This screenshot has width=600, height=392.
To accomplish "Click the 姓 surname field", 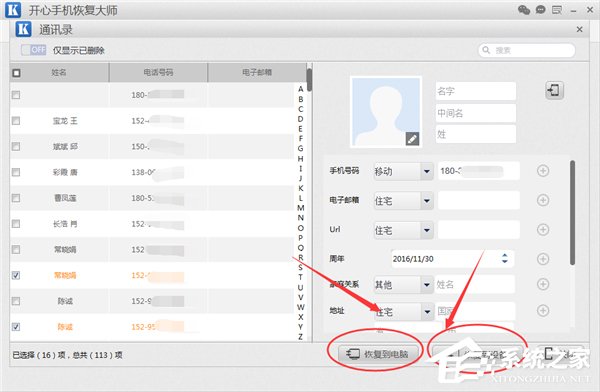I will [476, 134].
